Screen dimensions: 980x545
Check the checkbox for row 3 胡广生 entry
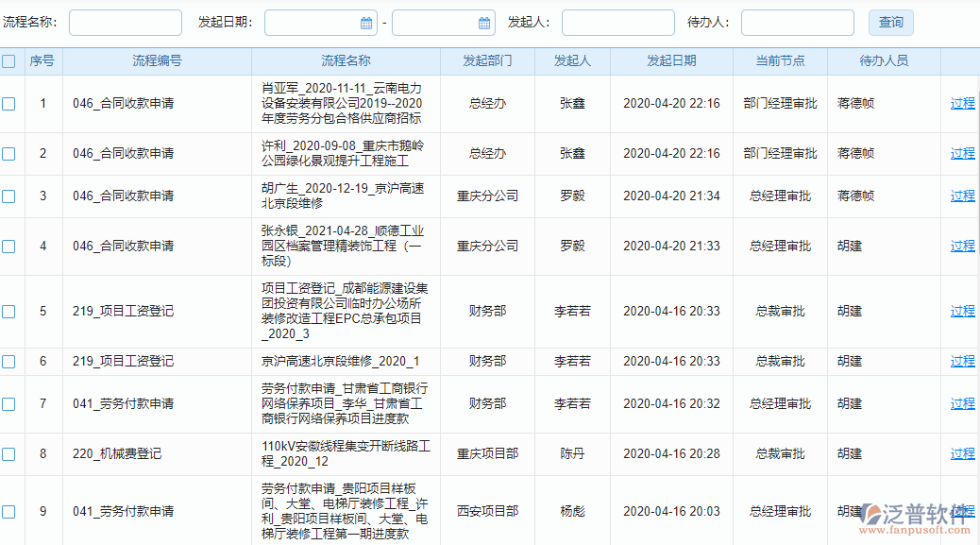(9, 196)
